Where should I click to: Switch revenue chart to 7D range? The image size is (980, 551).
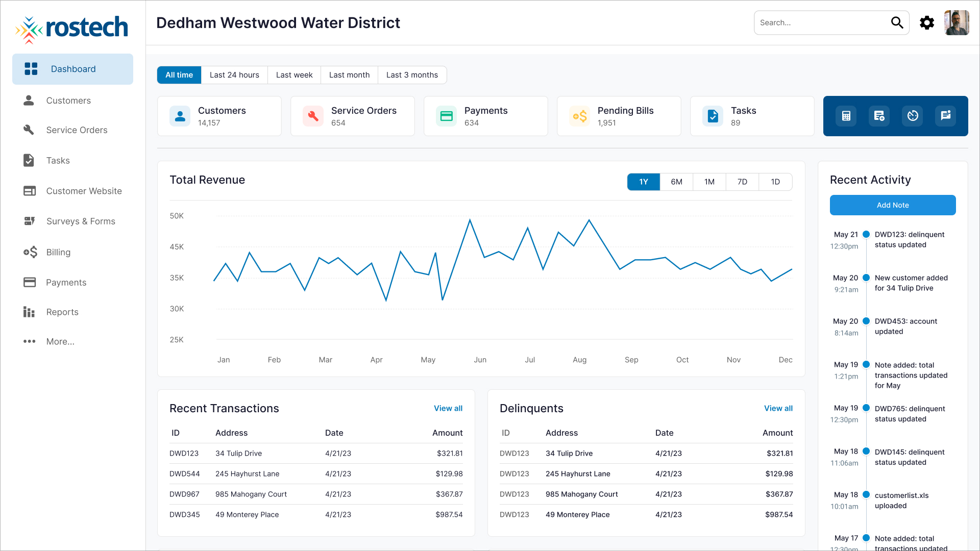pyautogui.click(x=743, y=182)
